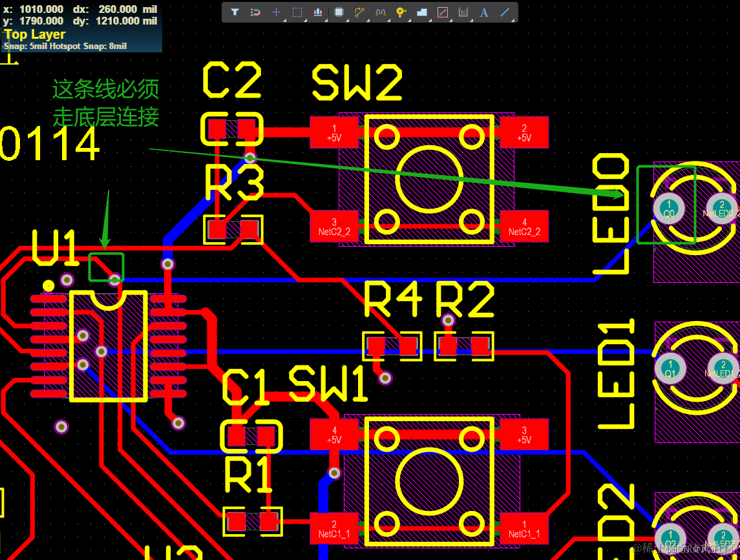The image size is (740, 560).
Task: Select the right pad of resistor R2
Action: (481, 346)
